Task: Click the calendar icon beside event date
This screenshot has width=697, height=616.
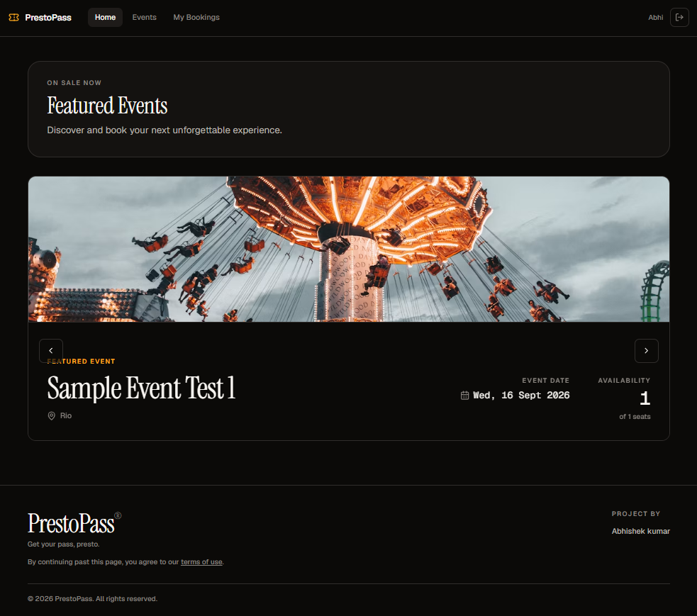Action: [x=464, y=395]
